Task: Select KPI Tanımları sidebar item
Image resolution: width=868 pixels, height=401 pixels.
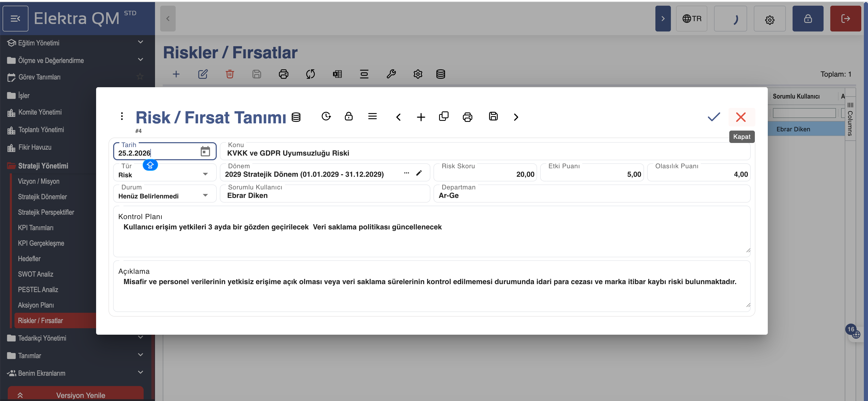Action: click(36, 228)
